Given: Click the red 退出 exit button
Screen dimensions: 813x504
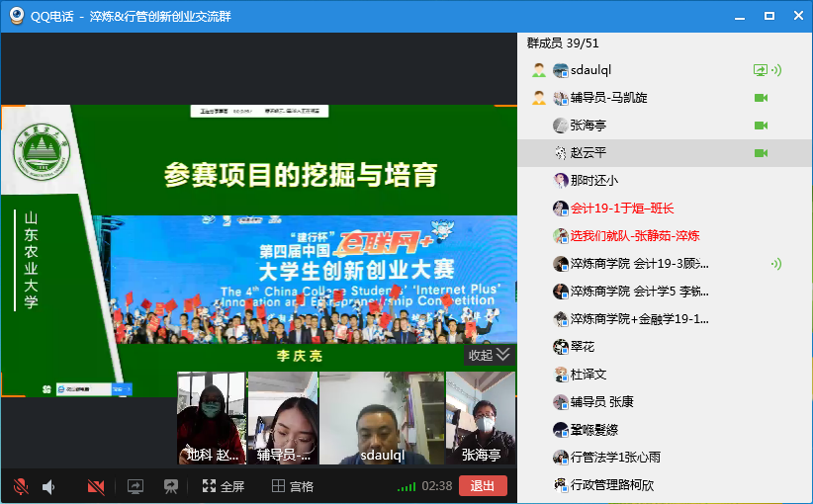Looking at the screenshot, I should tap(483, 486).
